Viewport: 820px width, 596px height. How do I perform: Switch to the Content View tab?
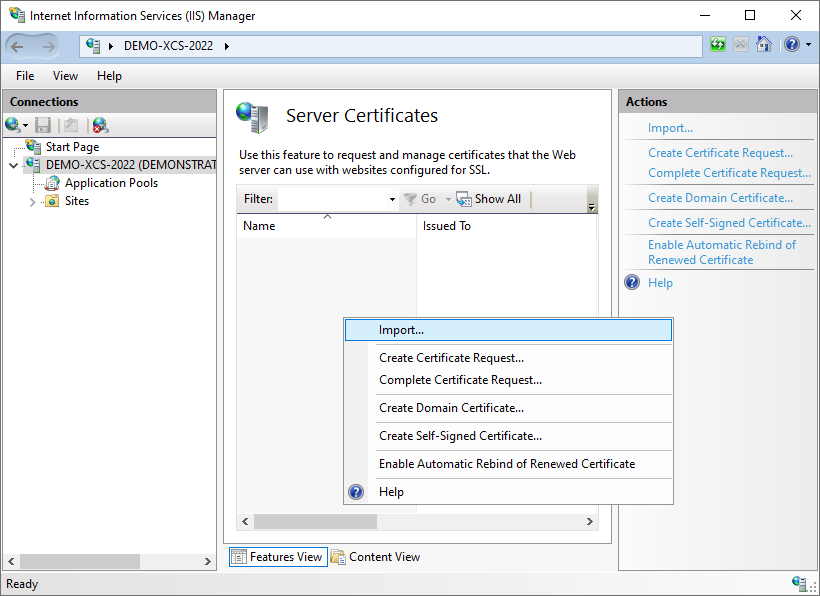(x=376, y=557)
